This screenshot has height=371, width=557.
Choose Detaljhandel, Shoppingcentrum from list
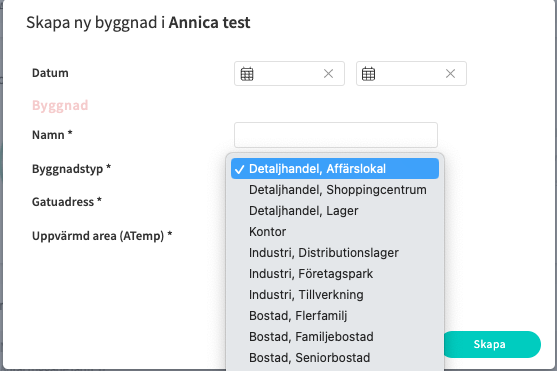335,189
